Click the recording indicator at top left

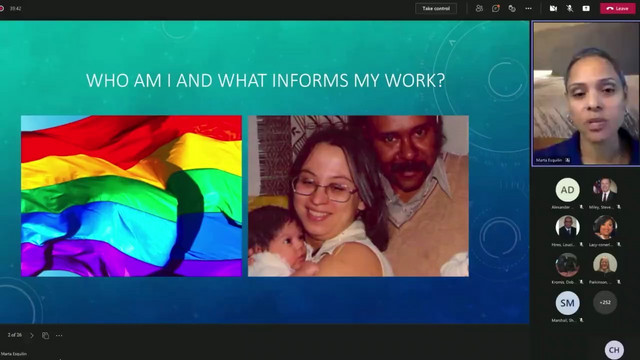tap(2, 8)
